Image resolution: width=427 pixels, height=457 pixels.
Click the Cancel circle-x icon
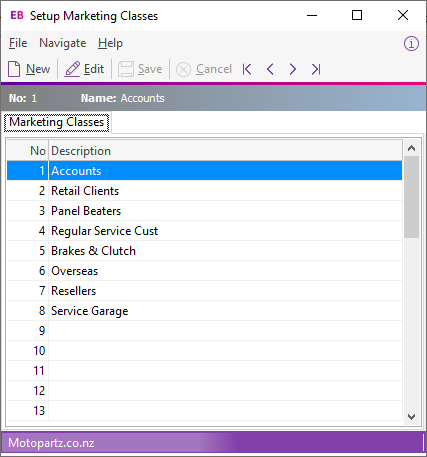(183, 70)
